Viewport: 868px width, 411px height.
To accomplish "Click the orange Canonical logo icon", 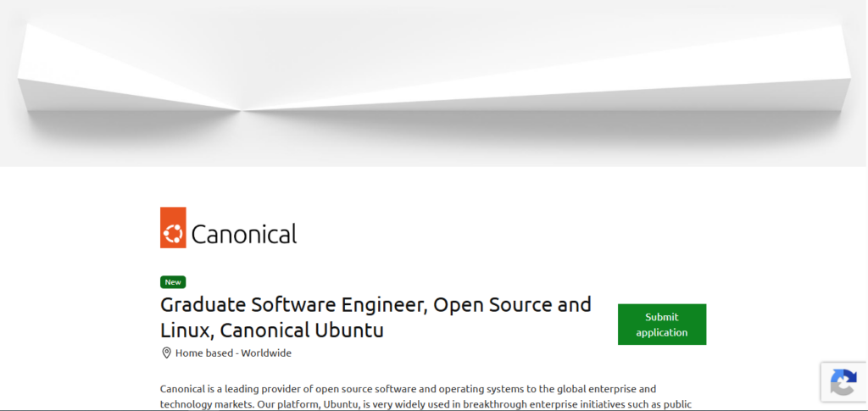I will pos(173,227).
